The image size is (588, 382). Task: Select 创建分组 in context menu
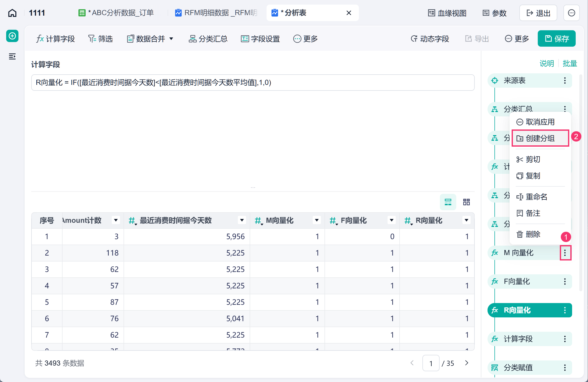[x=540, y=138]
